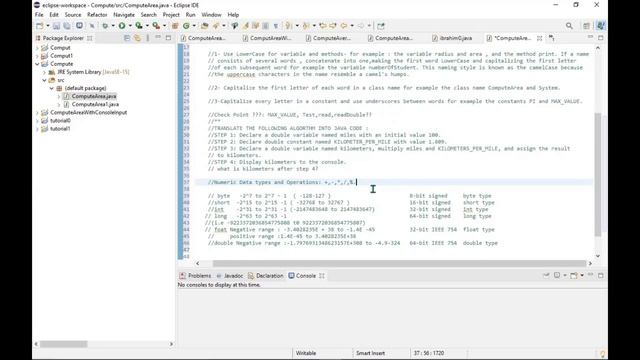Click the Save All toolbar icon
This screenshot has width=640, height=360.
(67, 26)
